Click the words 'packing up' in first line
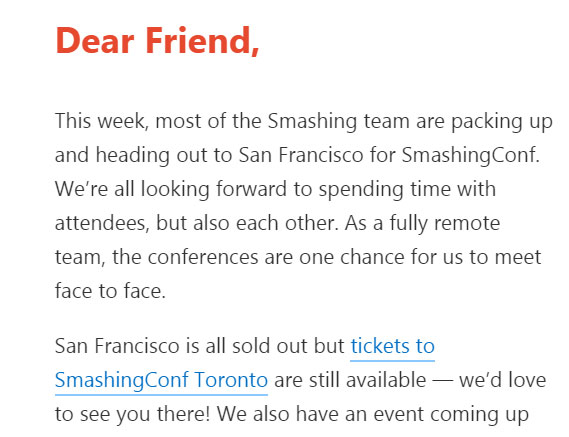The height and width of the screenshot is (437, 569). point(502,121)
